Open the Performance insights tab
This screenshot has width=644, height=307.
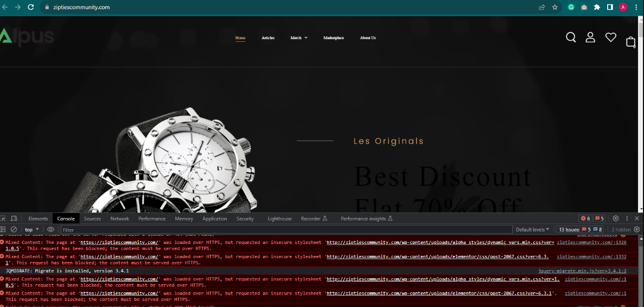click(x=367, y=218)
